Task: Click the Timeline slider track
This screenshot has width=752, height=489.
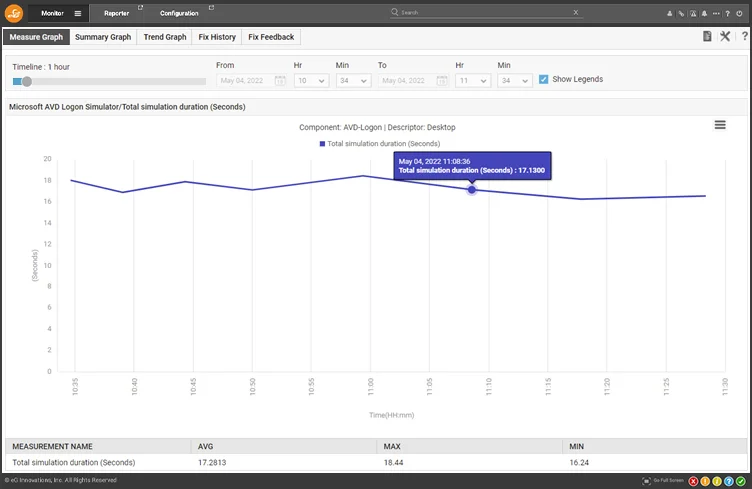Action: coord(109,82)
